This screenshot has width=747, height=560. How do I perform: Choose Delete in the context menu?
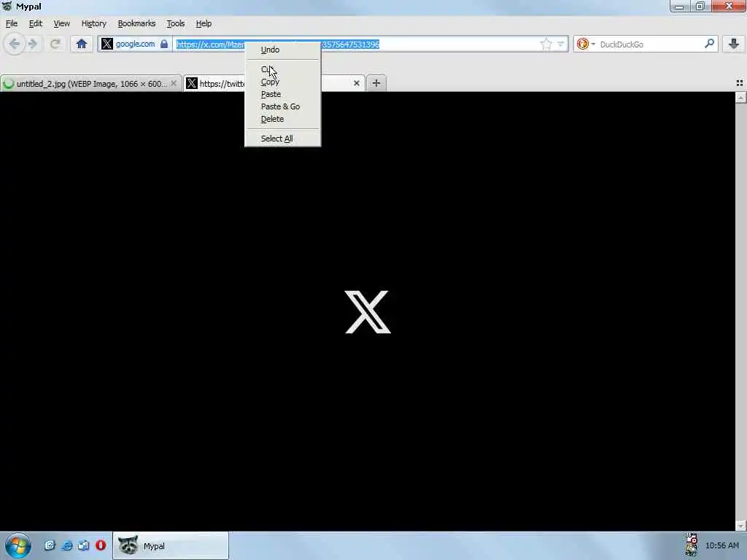point(282,119)
